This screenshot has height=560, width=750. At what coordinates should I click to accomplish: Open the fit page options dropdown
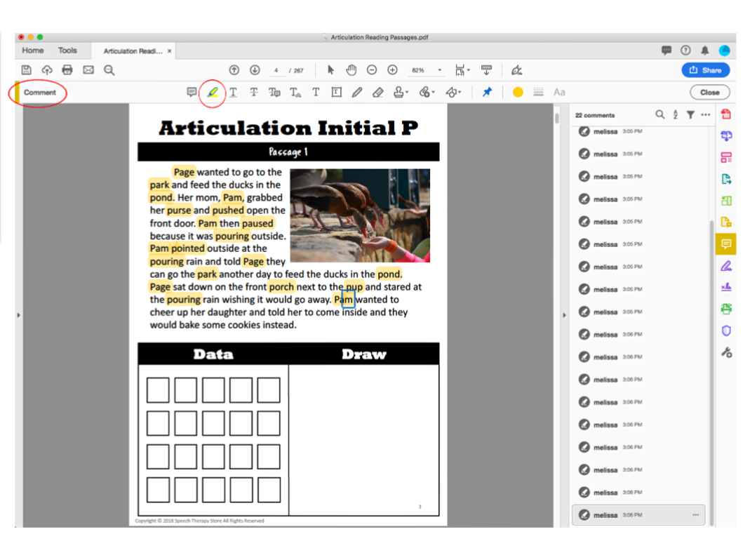(x=462, y=70)
